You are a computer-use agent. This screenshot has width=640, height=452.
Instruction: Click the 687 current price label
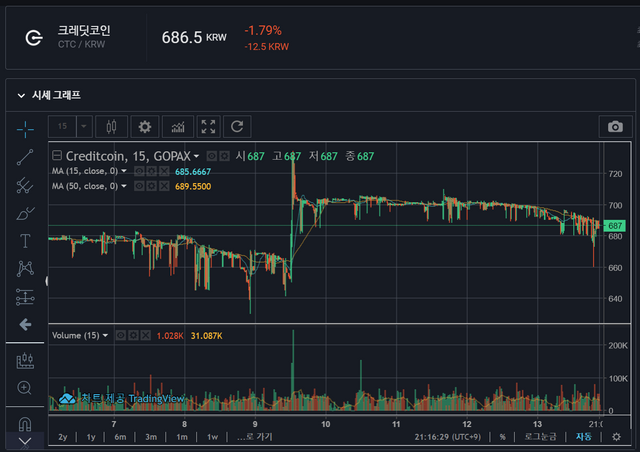coord(614,225)
